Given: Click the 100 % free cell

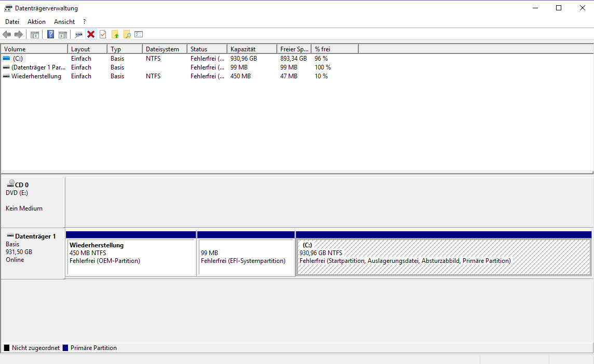Looking at the screenshot, I should pos(322,67).
